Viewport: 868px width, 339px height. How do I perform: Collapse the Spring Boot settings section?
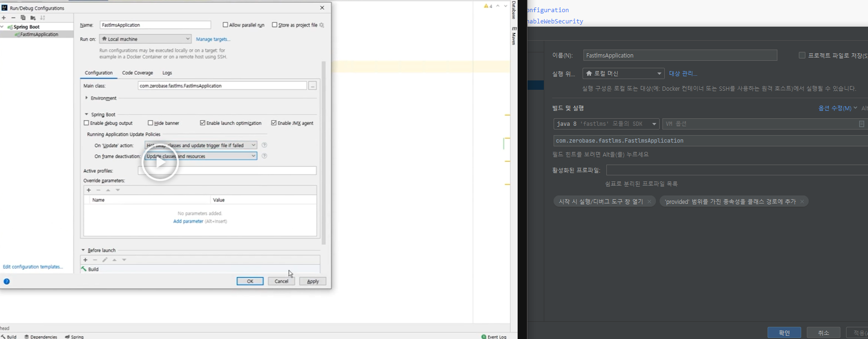point(86,115)
